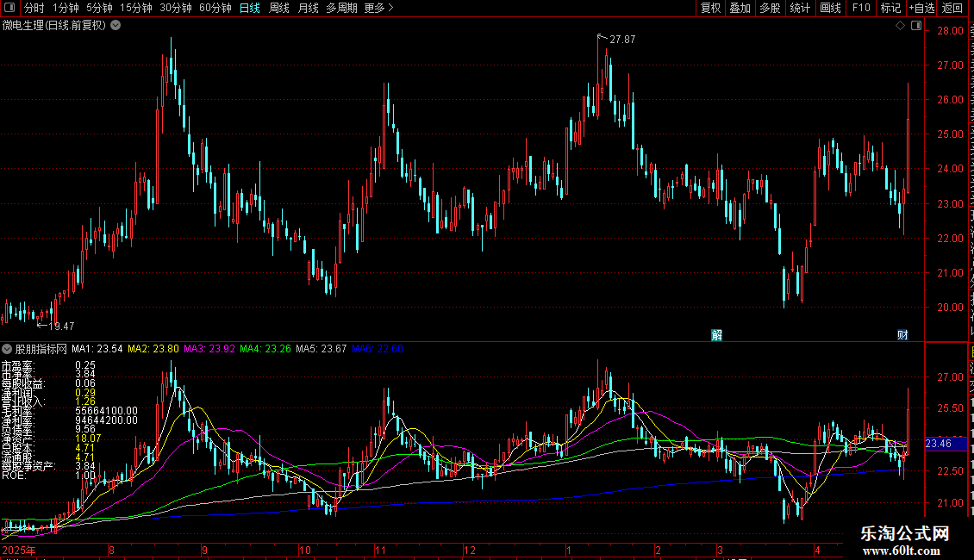The image size is (974, 560).
Task: Click the 返回 back button
Action: 952,8
